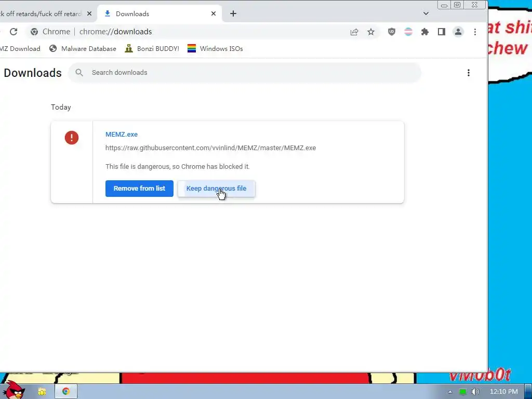Close the Downloads tab
The image size is (532, 399).
pyautogui.click(x=214, y=14)
